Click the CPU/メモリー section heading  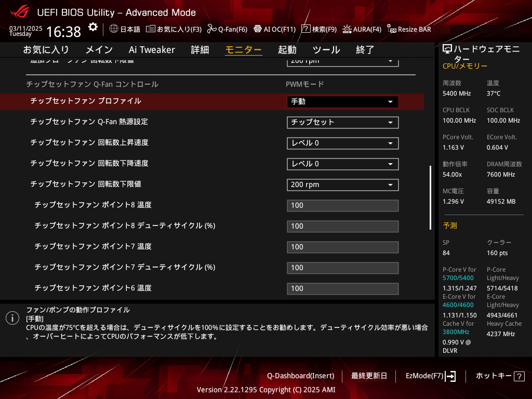465,66
